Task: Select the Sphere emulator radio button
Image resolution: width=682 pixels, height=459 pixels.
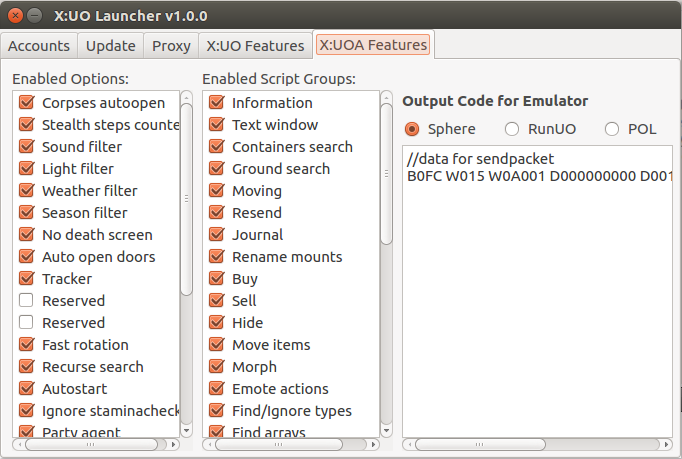Action: coord(411,129)
